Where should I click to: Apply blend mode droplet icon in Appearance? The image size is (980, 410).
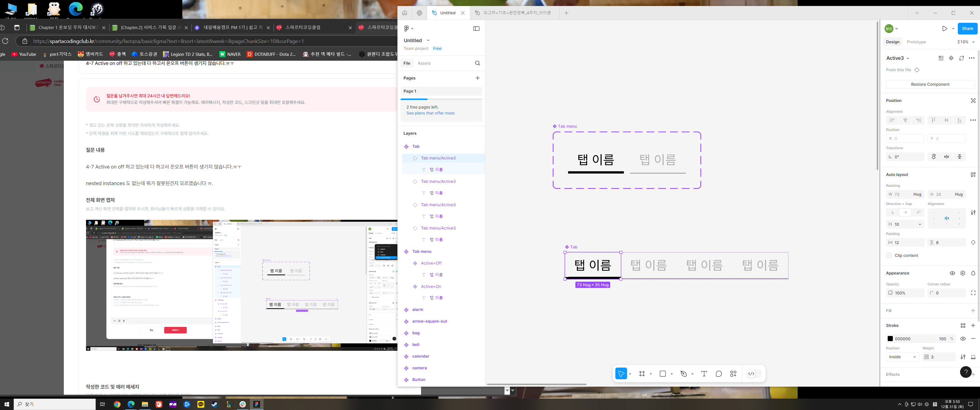click(x=973, y=273)
